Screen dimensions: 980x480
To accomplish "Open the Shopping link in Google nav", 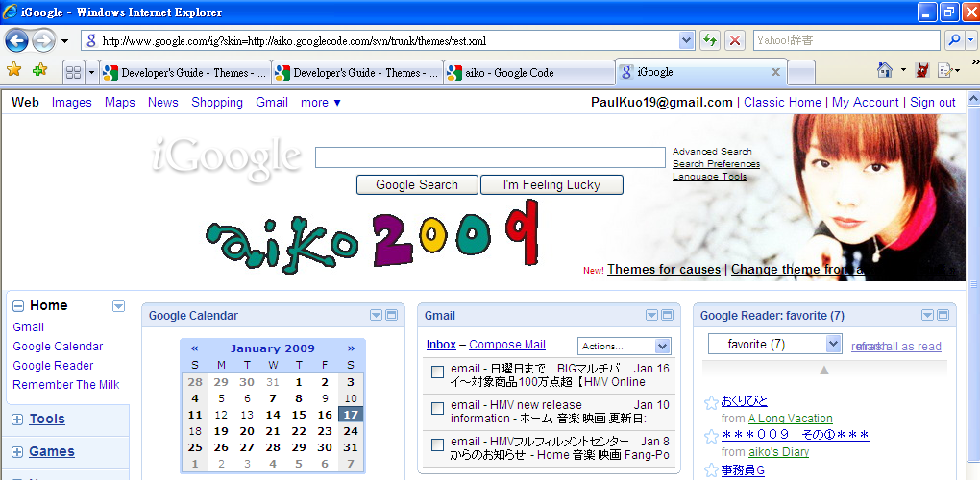I will (x=217, y=103).
